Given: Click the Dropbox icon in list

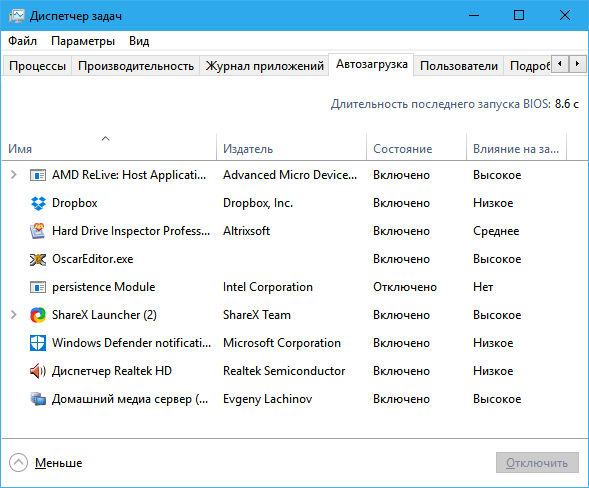Looking at the screenshot, I should coord(38,203).
